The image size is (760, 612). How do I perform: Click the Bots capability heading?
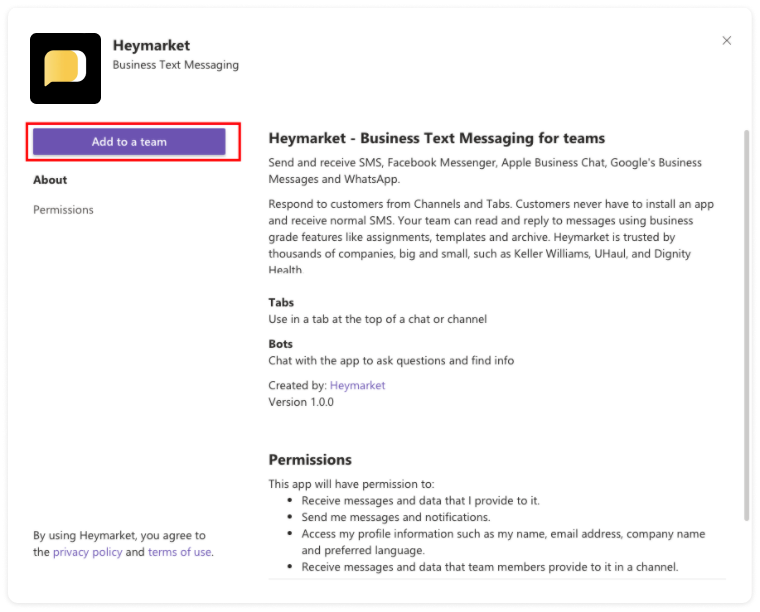pyautogui.click(x=281, y=344)
